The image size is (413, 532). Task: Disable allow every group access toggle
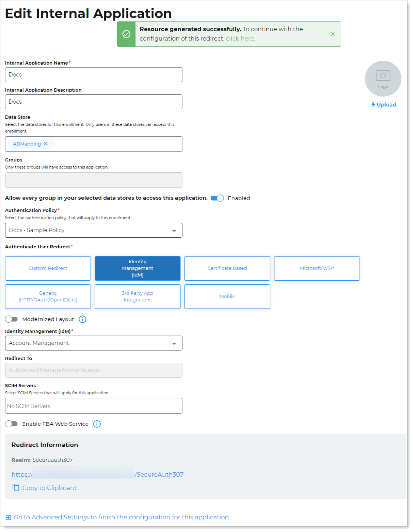pyautogui.click(x=217, y=198)
